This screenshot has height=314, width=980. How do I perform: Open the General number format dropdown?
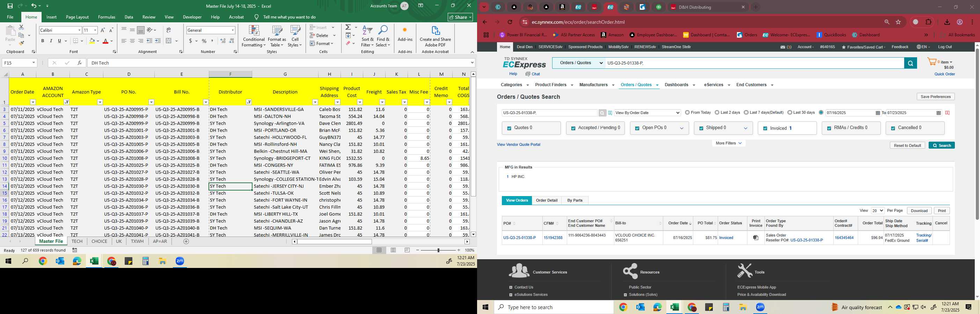click(x=233, y=30)
